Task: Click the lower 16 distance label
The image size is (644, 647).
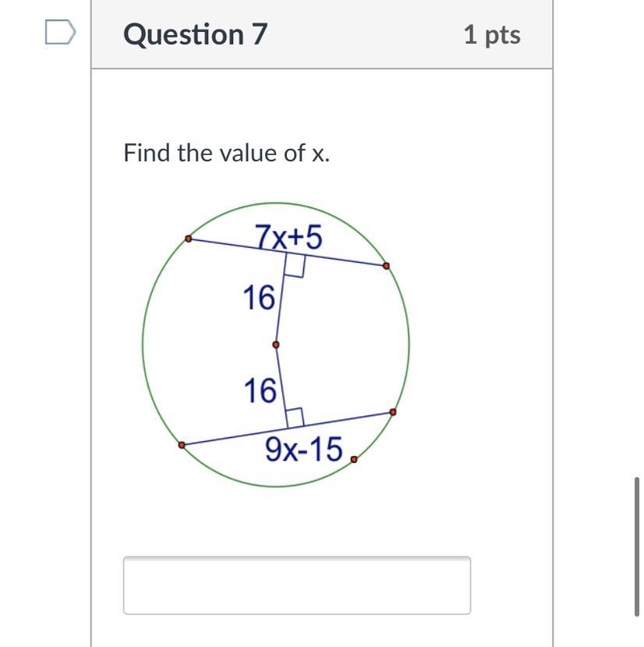Action: (x=260, y=391)
